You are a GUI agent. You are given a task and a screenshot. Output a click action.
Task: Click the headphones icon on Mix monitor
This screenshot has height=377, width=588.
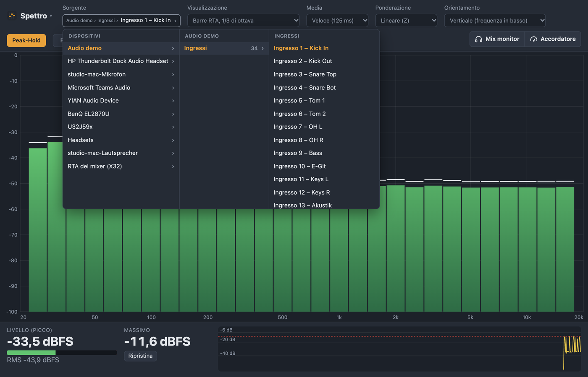click(478, 39)
